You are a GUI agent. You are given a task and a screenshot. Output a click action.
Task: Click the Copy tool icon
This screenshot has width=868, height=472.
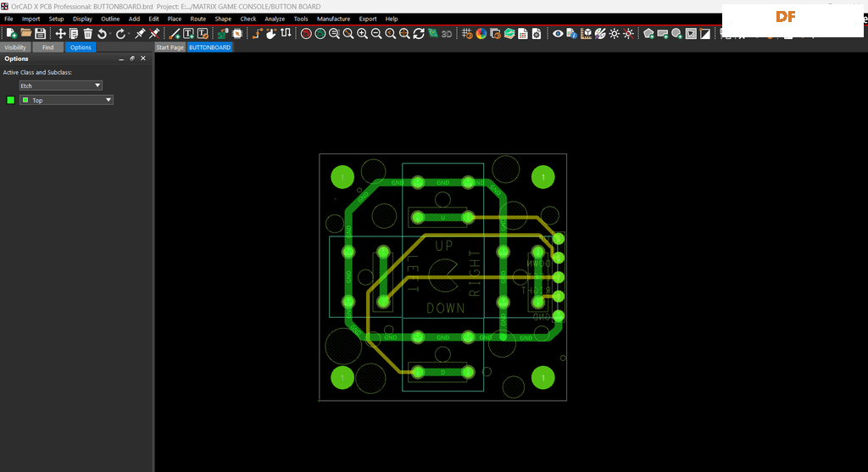tap(74, 34)
